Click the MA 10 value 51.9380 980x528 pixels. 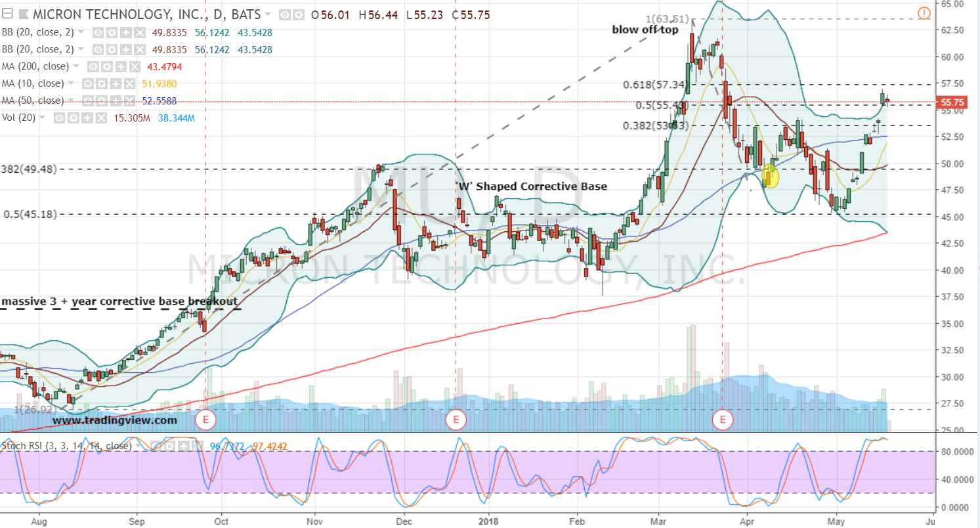pyautogui.click(x=159, y=83)
